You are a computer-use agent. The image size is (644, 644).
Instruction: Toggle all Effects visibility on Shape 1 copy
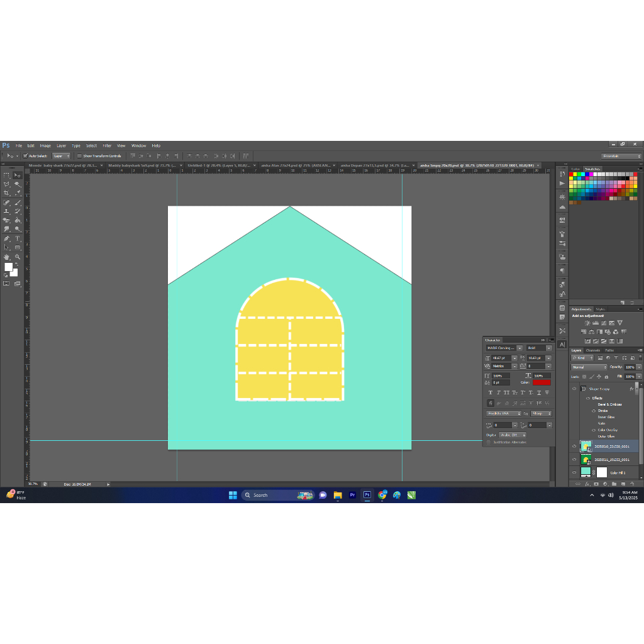[588, 398]
